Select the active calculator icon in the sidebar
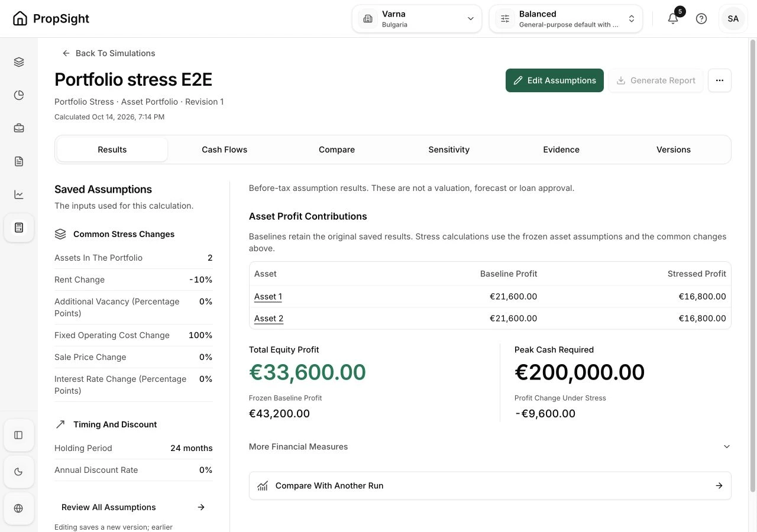The height and width of the screenshot is (532, 757). click(19, 228)
